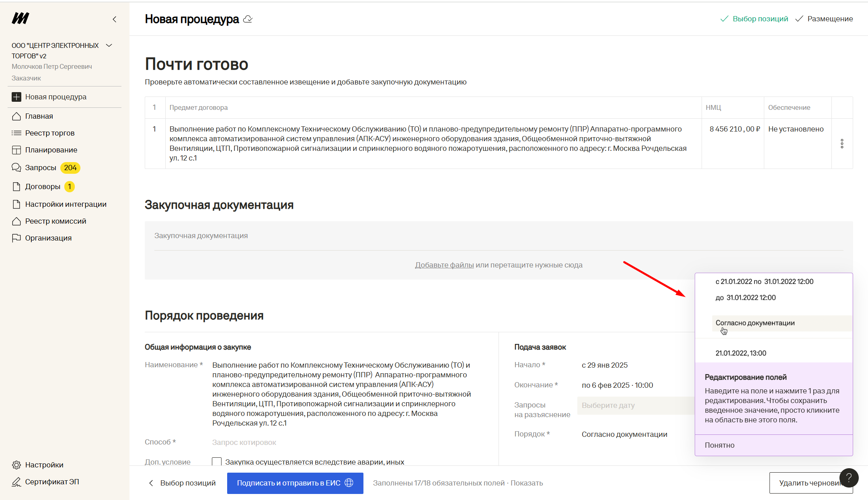Open the Размещение step at top

point(825,19)
